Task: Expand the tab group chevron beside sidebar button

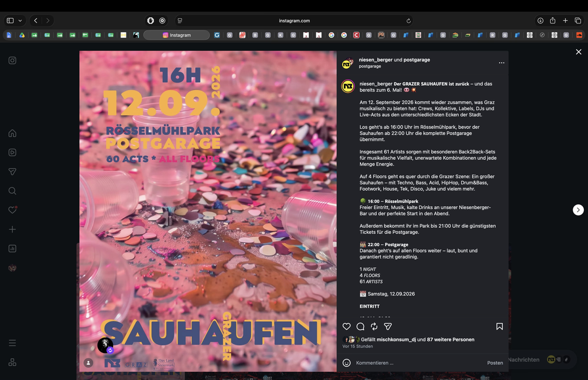Action: point(20,21)
